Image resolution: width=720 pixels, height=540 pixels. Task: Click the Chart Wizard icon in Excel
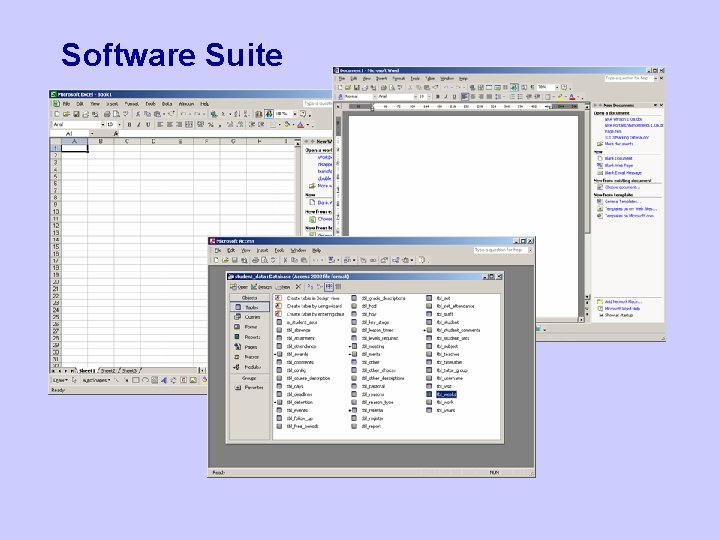259,114
